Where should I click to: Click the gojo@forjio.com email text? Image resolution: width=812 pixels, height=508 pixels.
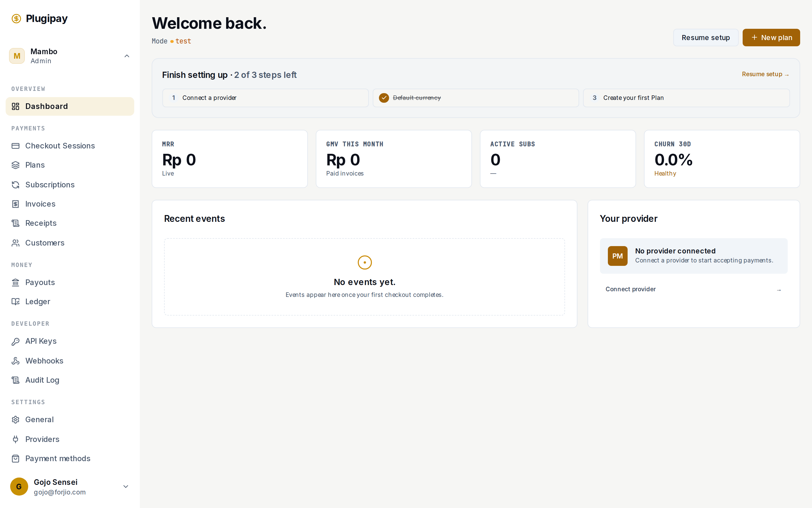60,492
